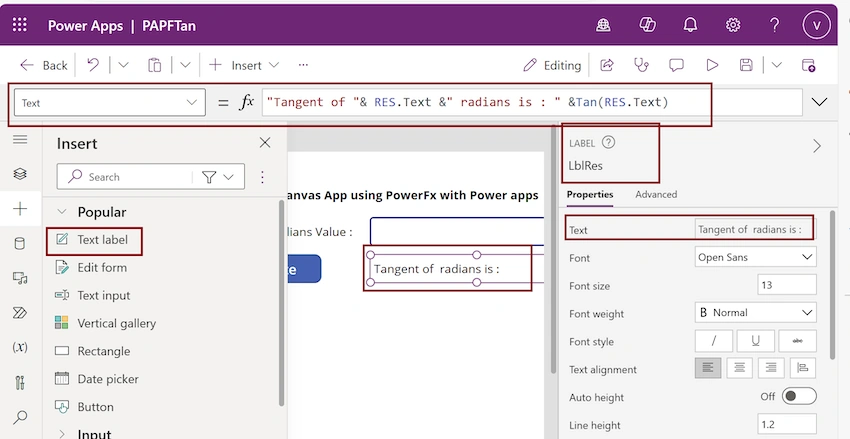Switch to the Properties tab

click(x=590, y=195)
